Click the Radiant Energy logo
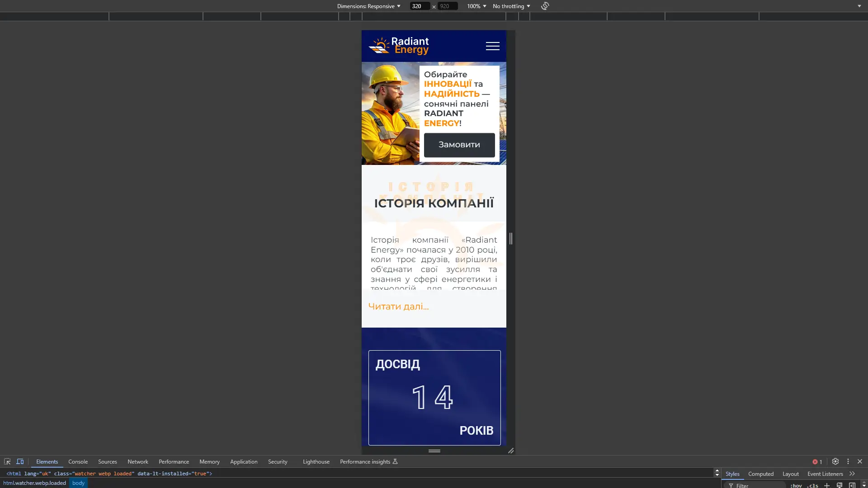 (398, 46)
